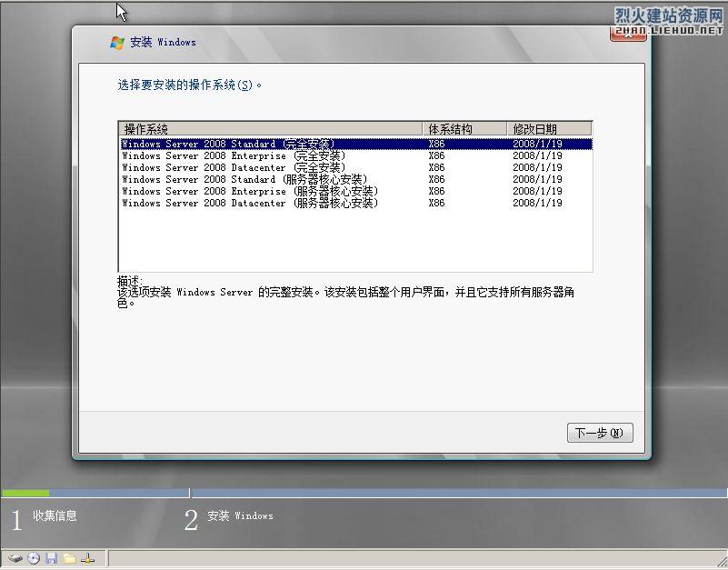Click the 下一步(N) button
The image size is (728, 570).
[600, 433]
